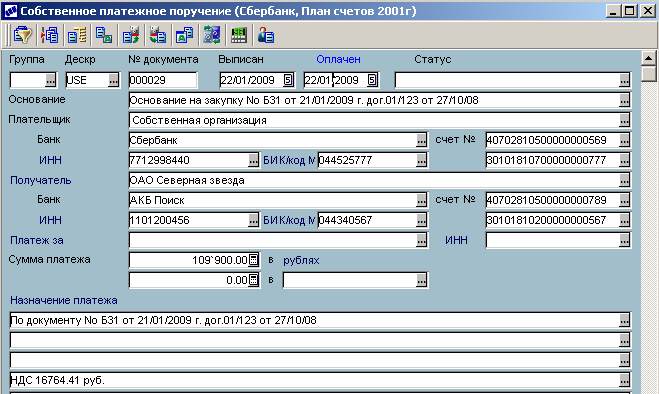The image size is (659, 394).
Task: Open ellipsis for account 40702810500000000569
Action: [625, 140]
